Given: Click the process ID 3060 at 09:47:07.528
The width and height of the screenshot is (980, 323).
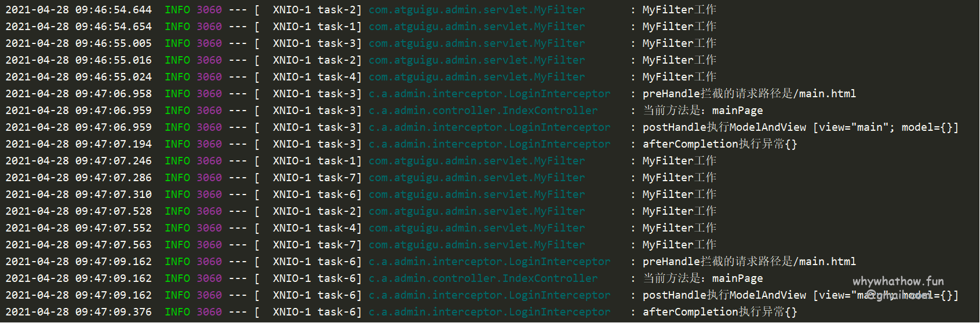Looking at the screenshot, I should click(x=209, y=211).
